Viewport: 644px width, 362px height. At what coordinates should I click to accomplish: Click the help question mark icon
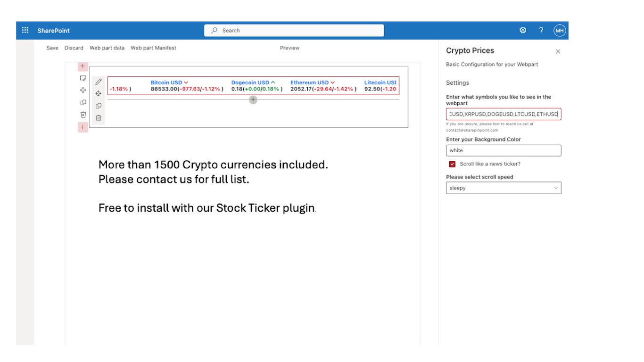click(541, 31)
